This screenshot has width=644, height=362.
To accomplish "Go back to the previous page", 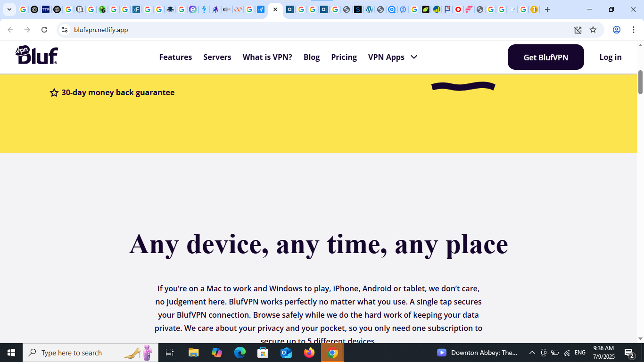I will [10, 30].
